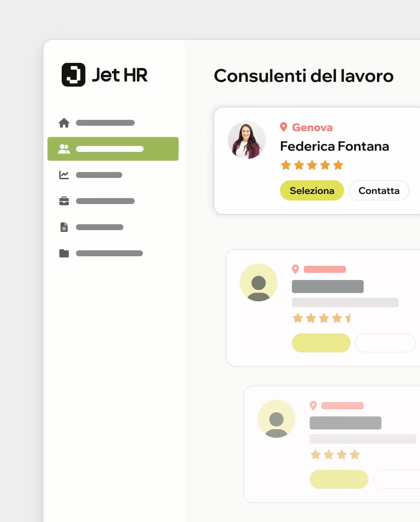This screenshot has width=420, height=522.
Task: Select the highlighted people icon menu item
Action: point(64,149)
